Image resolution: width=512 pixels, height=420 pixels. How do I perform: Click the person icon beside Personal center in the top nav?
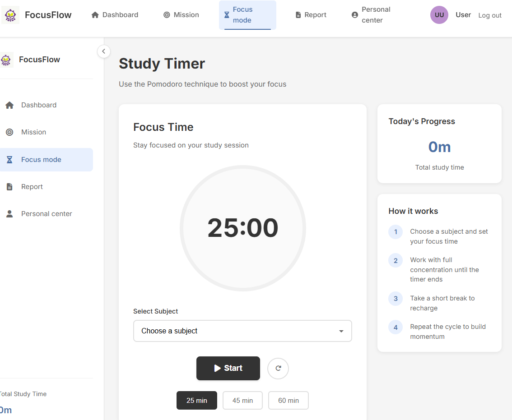pos(354,15)
